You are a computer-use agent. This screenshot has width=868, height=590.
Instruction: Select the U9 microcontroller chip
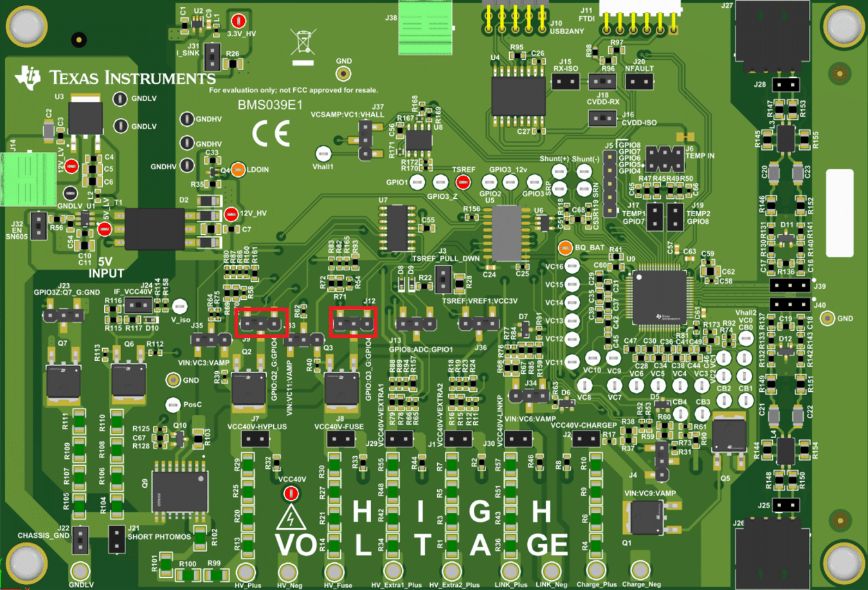[660, 297]
